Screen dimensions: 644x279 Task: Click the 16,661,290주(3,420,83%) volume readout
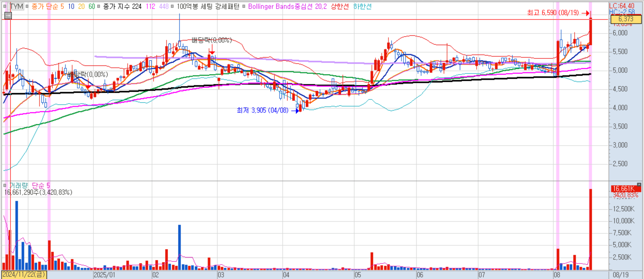38,192
